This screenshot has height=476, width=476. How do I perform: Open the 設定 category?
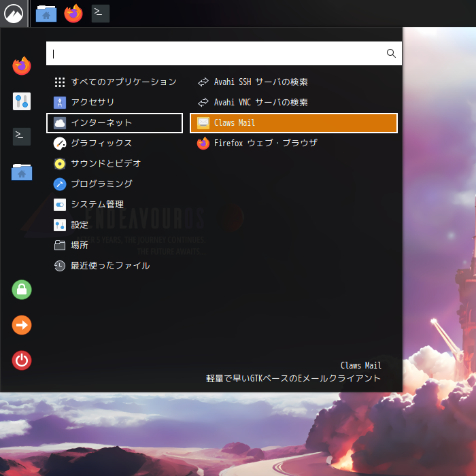pyautogui.click(x=115, y=225)
